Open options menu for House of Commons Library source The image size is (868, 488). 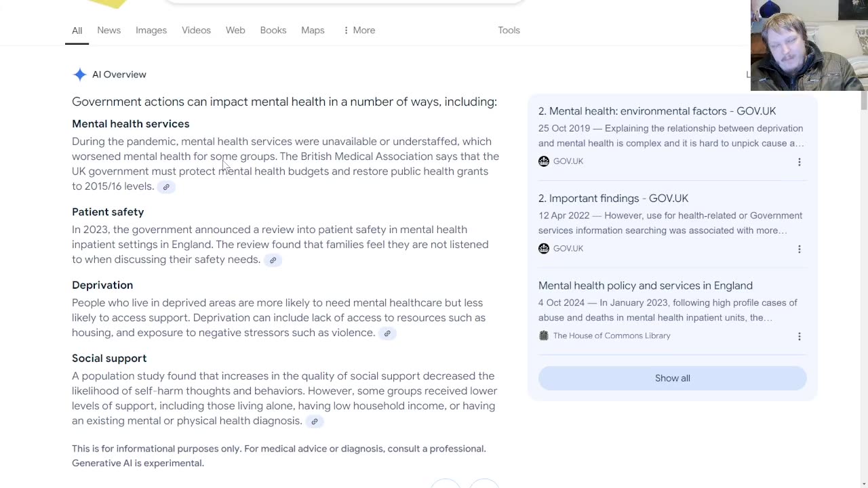tap(799, 337)
